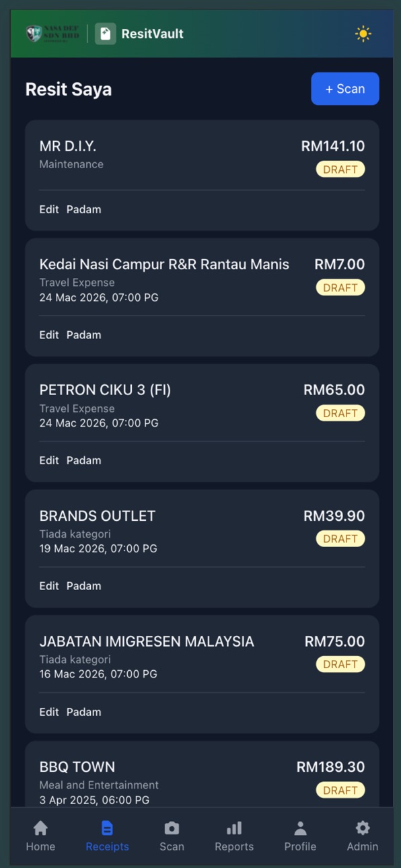Click DRAFT badge on the RM65.00 receipt
Screen dimensions: 401x868
pyautogui.click(x=340, y=413)
